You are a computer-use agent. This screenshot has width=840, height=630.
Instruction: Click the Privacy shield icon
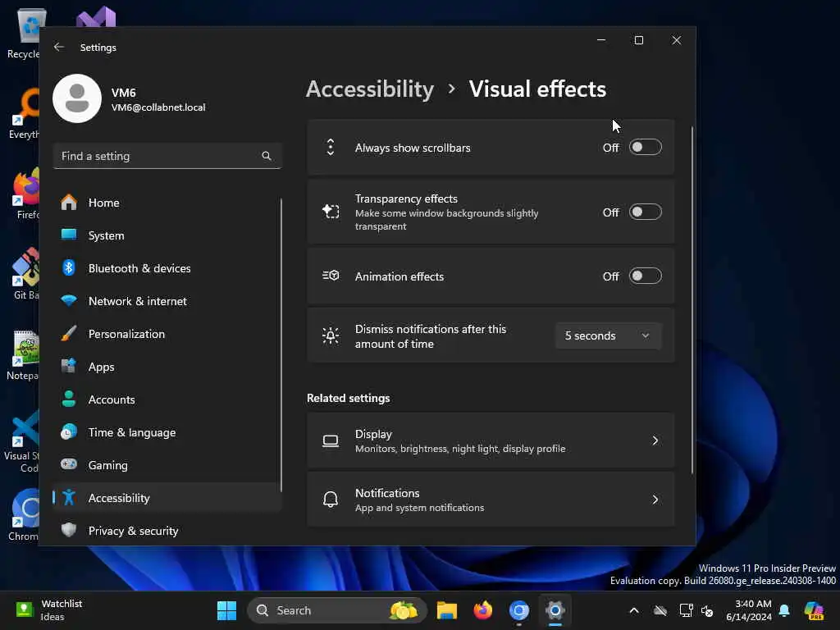69,530
